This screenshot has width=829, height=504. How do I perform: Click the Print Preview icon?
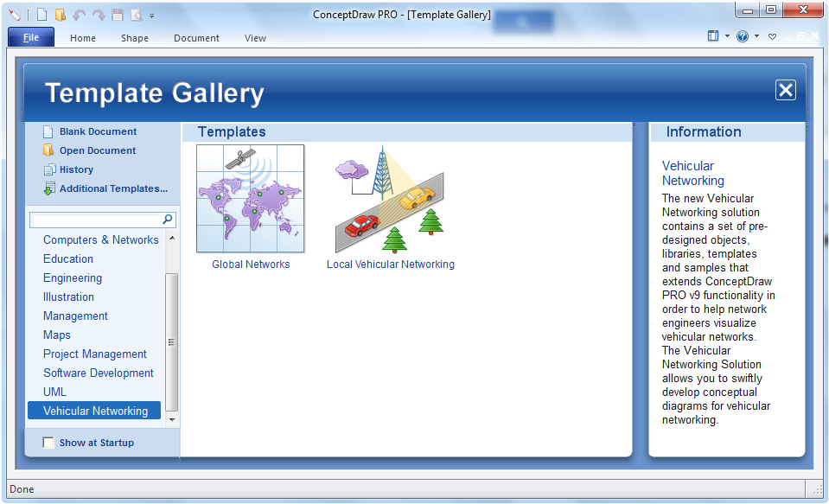(x=137, y=16)
